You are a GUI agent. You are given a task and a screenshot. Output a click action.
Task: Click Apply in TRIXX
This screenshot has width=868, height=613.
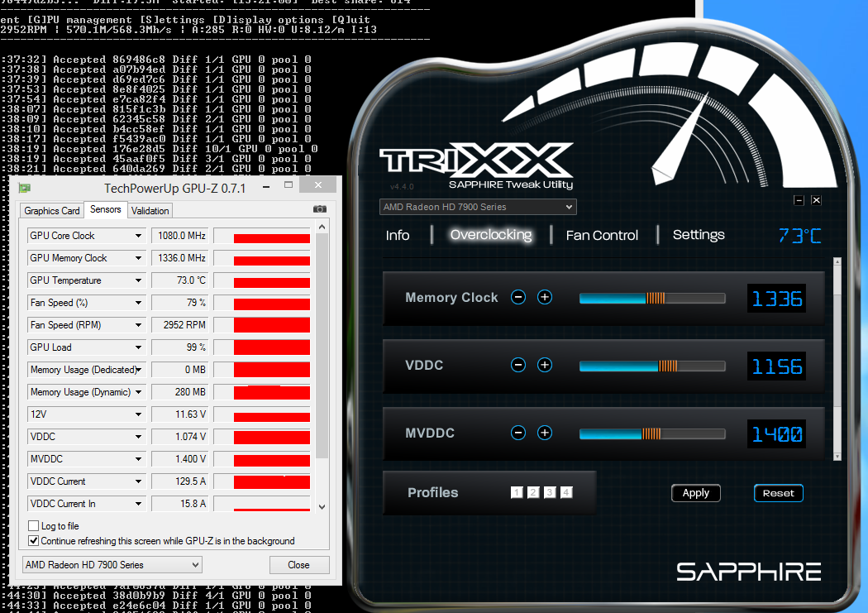[x=696, y=493]
